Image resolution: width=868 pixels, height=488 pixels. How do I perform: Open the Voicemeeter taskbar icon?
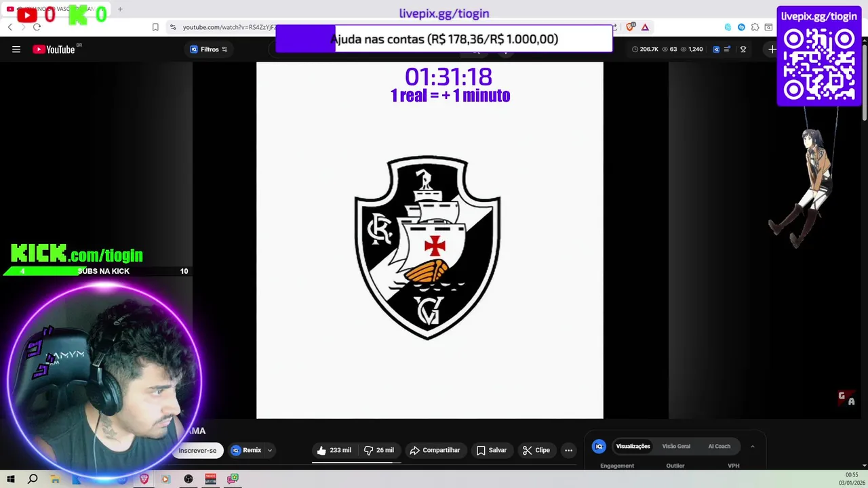(210, 479)
